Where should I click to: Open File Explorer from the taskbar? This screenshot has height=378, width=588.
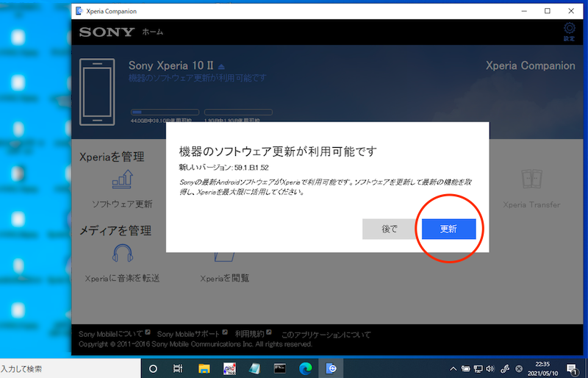pyautogui.click(x=204, y=368)
